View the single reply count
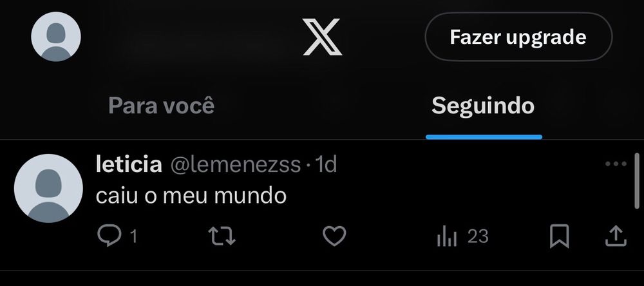The height and width of the screenshot is (286, 644). click(x=133, y=236)
